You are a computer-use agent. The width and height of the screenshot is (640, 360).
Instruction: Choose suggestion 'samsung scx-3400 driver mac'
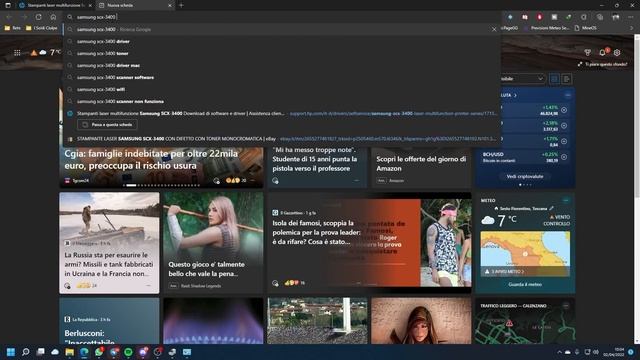point(282,65)
